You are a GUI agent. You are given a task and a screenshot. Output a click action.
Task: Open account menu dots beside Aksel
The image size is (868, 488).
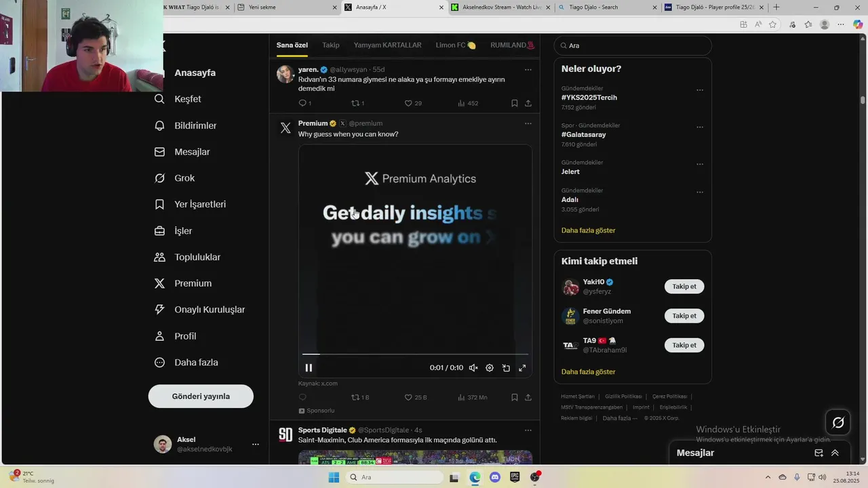pos(256,445)
